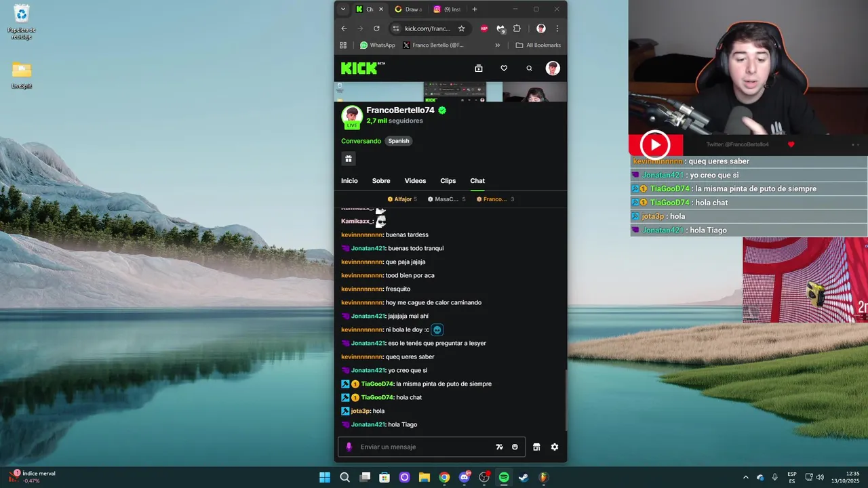Image resolution: width=868 pixels, height=488 pixels.
Task: Open Steam from the taskbar
Action: click(524, 477)
